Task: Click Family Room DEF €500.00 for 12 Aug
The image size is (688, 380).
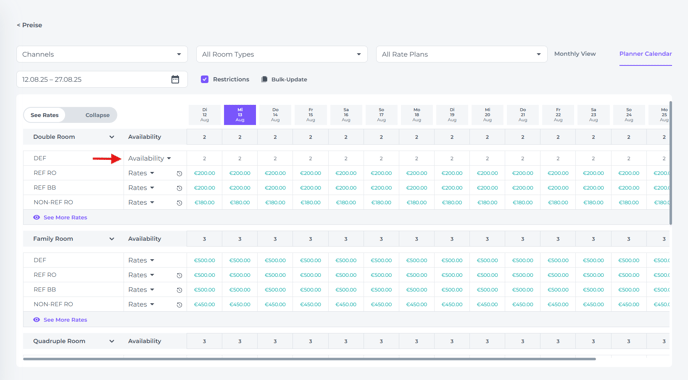Action: point(204,260)
